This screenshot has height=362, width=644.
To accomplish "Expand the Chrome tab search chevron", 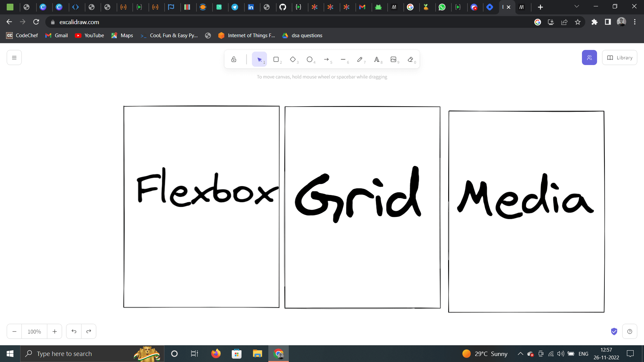I will 577,7.
